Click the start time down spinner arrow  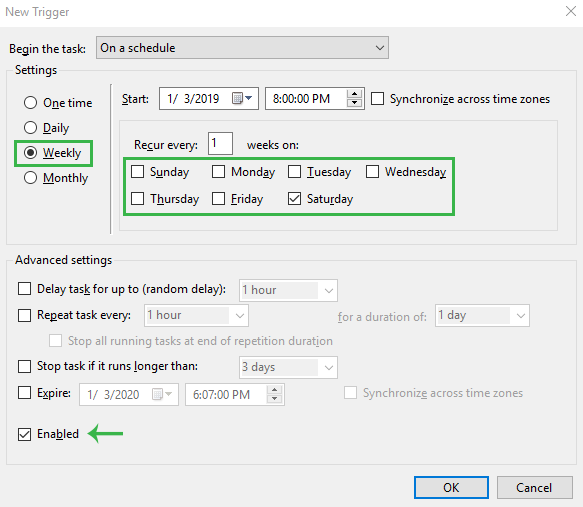[354, 103]
